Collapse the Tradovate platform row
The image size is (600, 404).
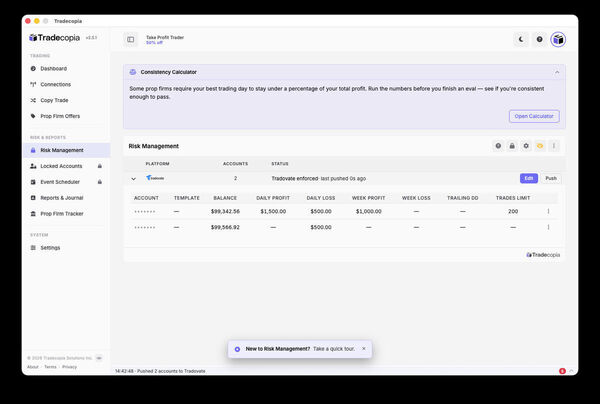click(x=134, y=179)
